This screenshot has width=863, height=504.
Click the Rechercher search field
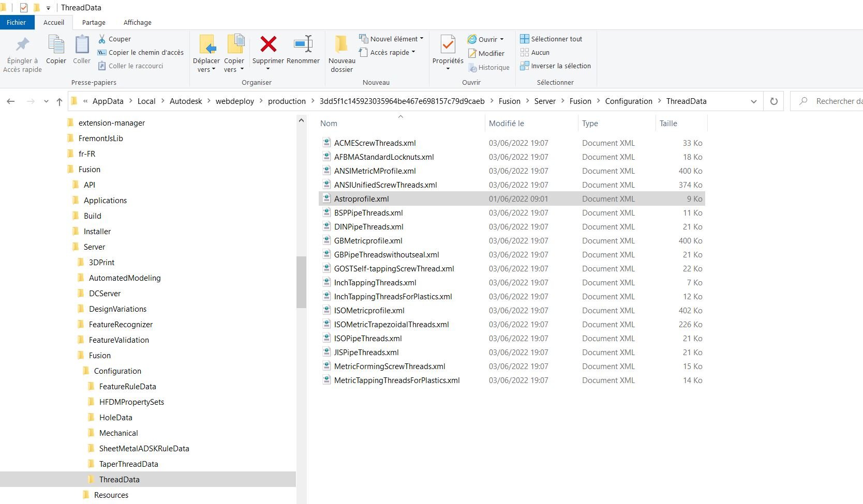pos(828,101)
